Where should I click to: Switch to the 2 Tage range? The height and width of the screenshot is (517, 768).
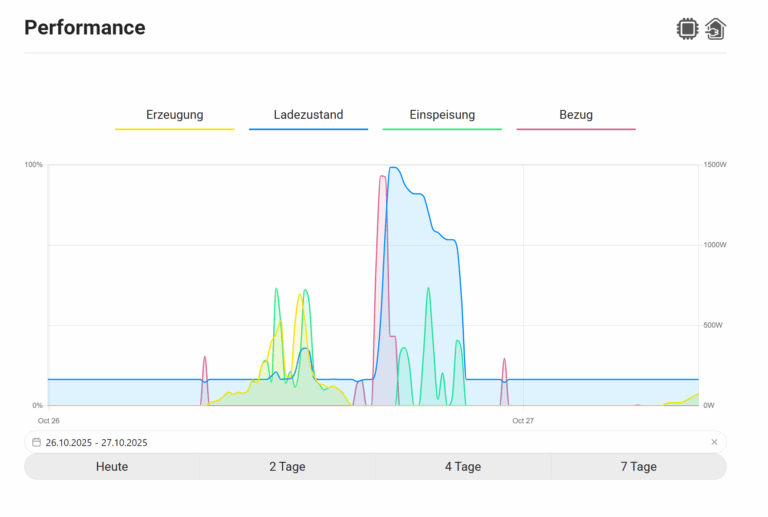[x=287, y=467]
